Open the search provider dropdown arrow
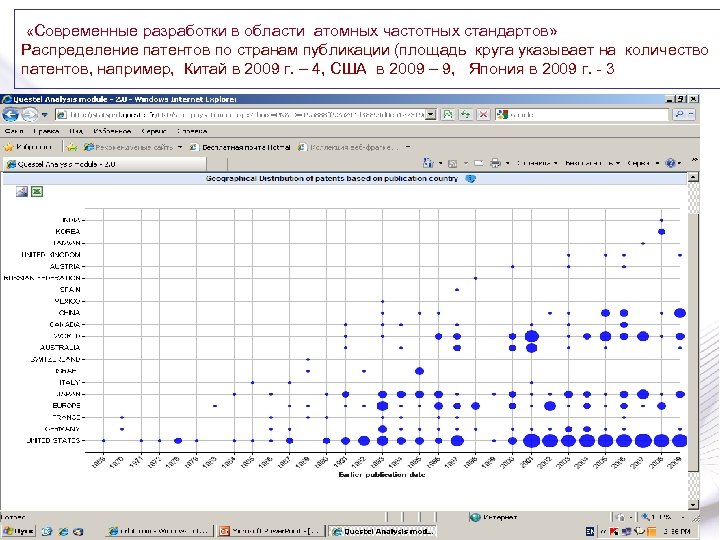Image resolution: width=720 pixels, height=540 pixels. coord(692,114)
